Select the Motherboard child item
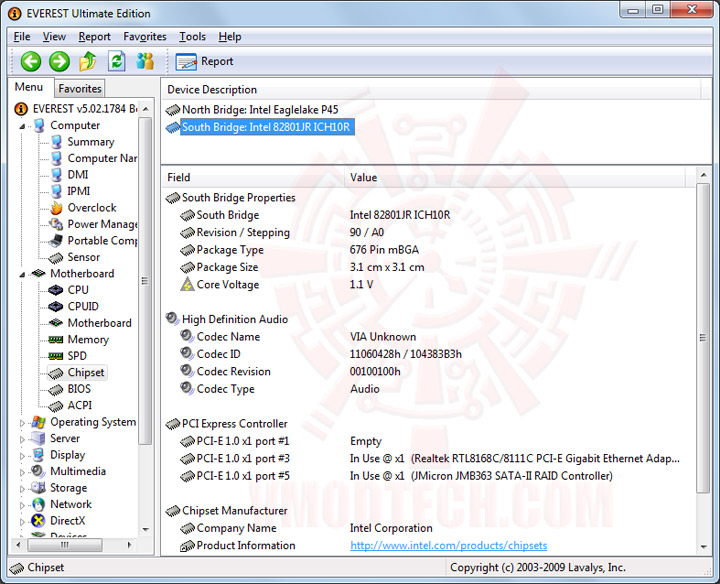This screenshot has width=720, height=584. (x=99, y=323)
